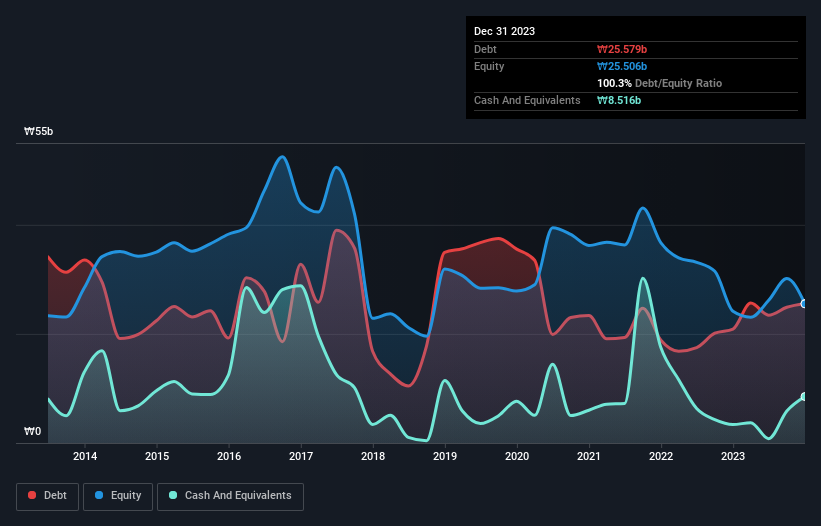Click the 2020 x-axis label
This screenshot has height=526, width=821.
pyautogui.click(x=517, y=456)
